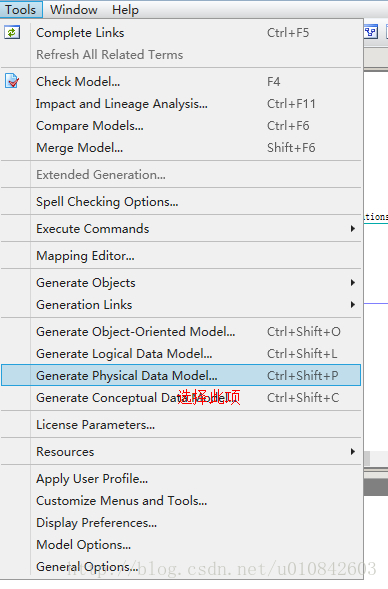Viewport: 388px width, 589px height.
Task: Open Customize Menus and Tools...
Action: point(181,501)
